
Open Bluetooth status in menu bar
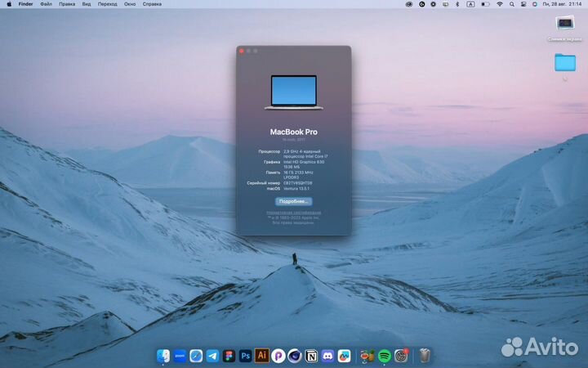(x=457, y=4)
